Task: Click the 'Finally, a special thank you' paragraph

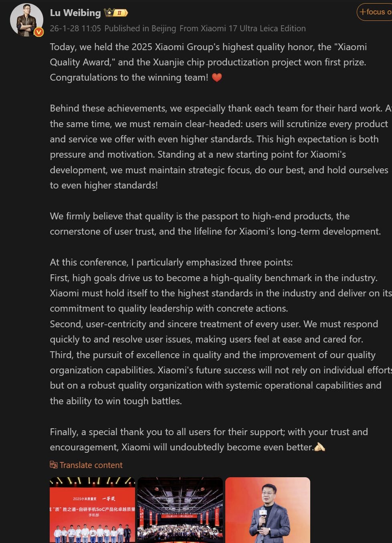Action: click(209, 440)
